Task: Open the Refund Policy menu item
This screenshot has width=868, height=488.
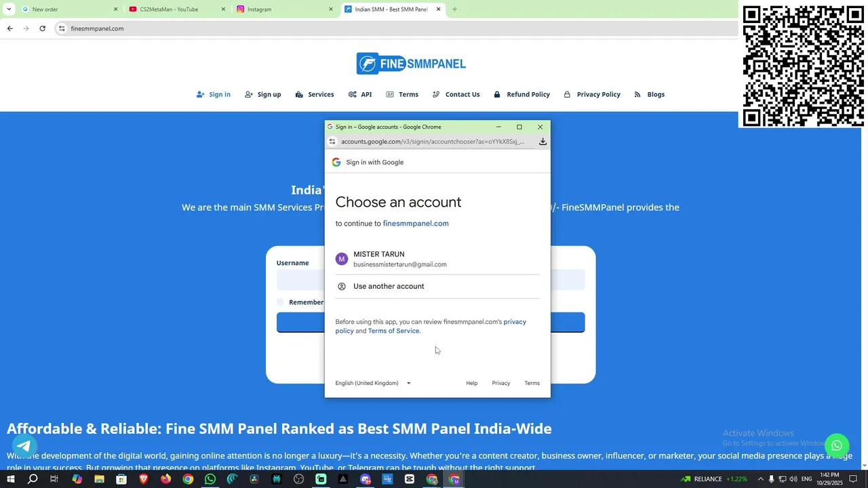Action: click(522, 94)
